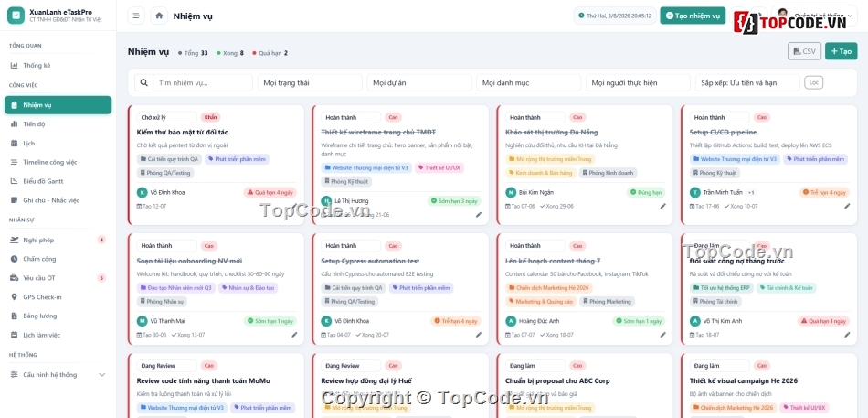The height and width of the screenshot is (418, 868).
Task: Open Tiến độ in the sidebar
Action: (x=58, y=124)
